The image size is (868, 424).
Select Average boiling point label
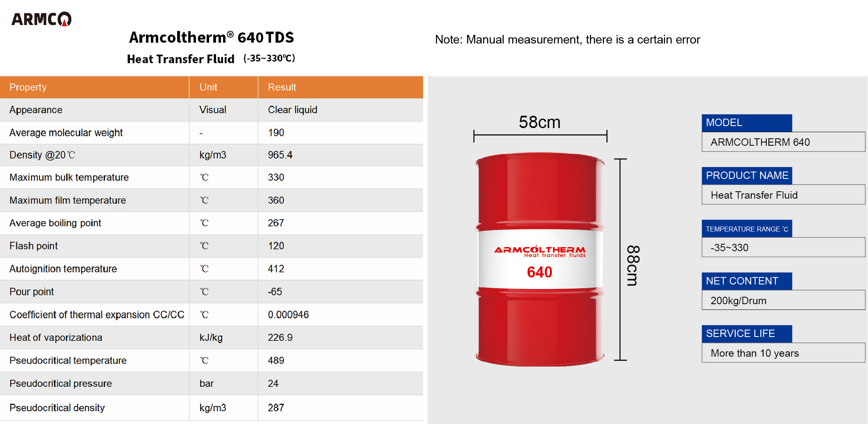click(55, 223)
